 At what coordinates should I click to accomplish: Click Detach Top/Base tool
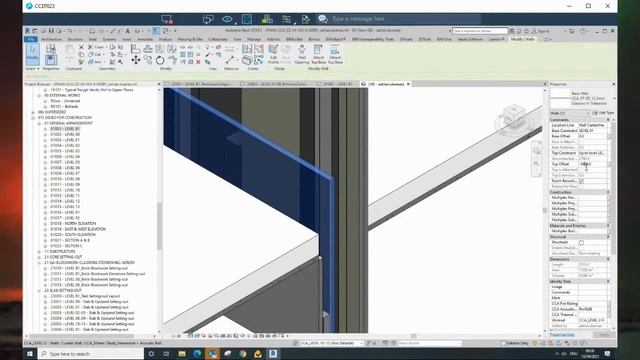click(335, 54)
